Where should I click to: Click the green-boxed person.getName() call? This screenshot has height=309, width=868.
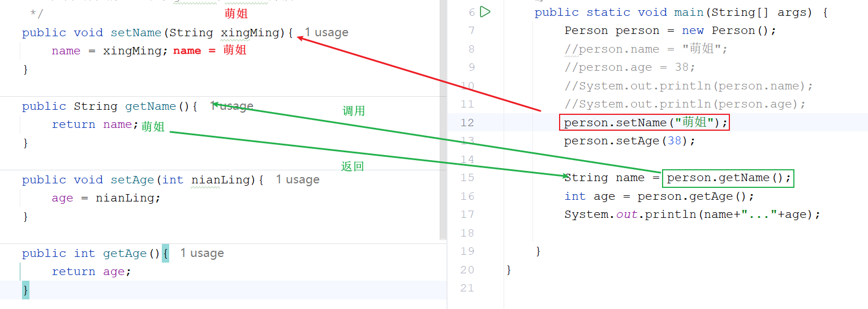(x=728, y=178)
